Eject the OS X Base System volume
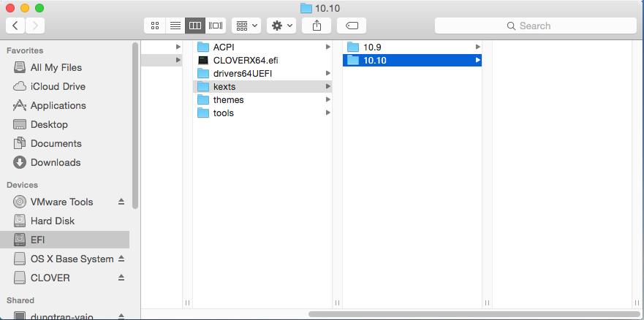Image resolution: width=644 pixels, height=320 pixels. 121,259
